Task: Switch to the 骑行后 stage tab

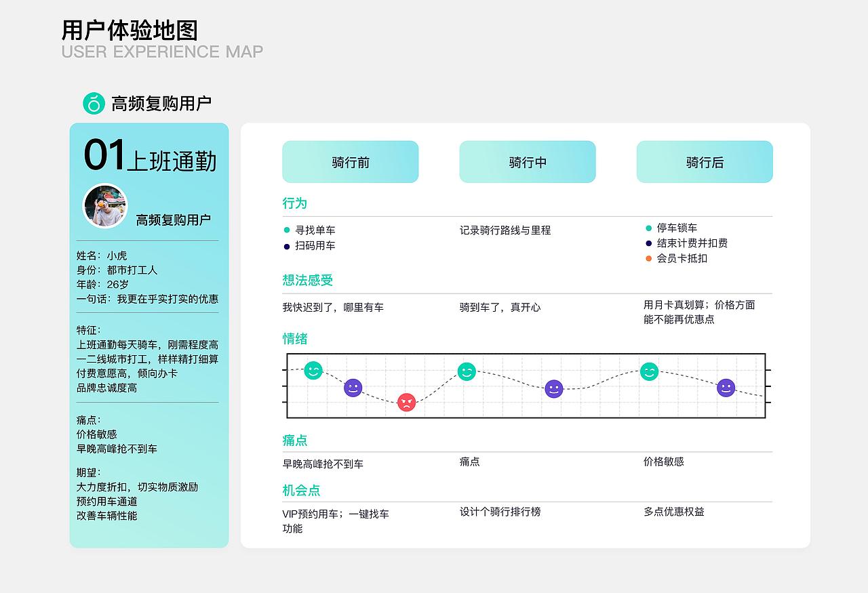Action: click(x=705, y=161)
